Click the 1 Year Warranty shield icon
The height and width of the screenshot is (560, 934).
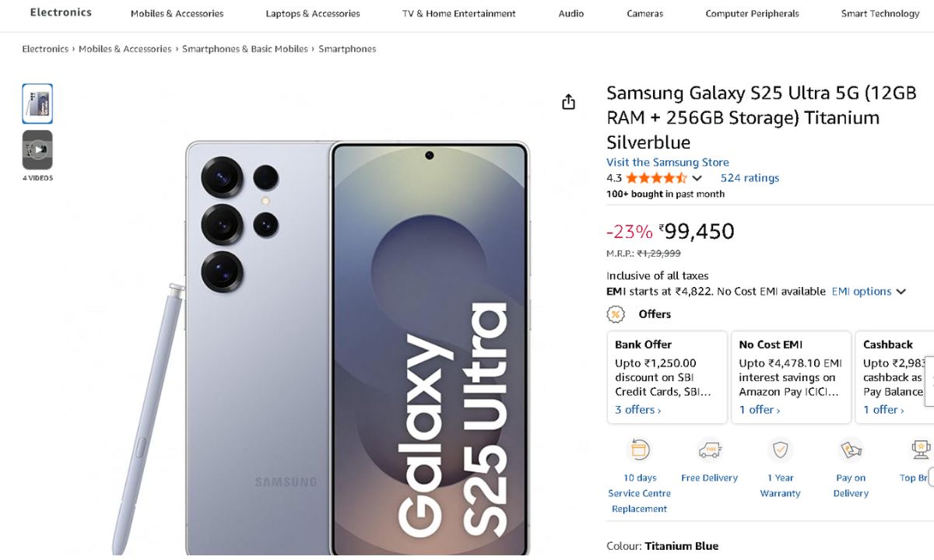point(780,450)
